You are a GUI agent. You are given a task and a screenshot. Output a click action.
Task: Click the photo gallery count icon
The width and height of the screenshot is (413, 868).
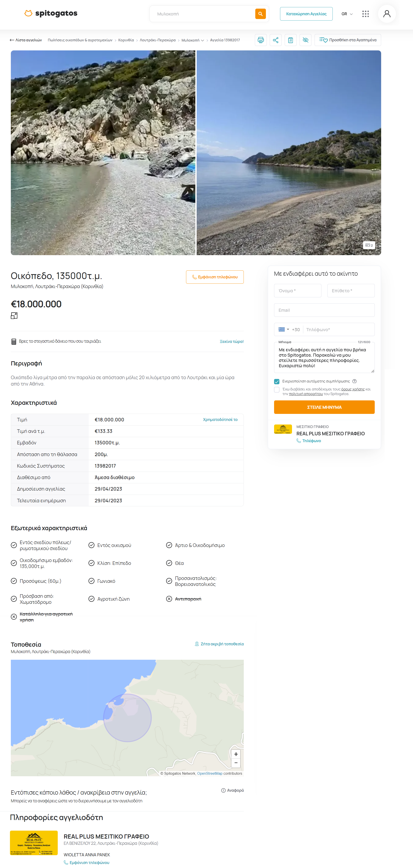point(369,245)
